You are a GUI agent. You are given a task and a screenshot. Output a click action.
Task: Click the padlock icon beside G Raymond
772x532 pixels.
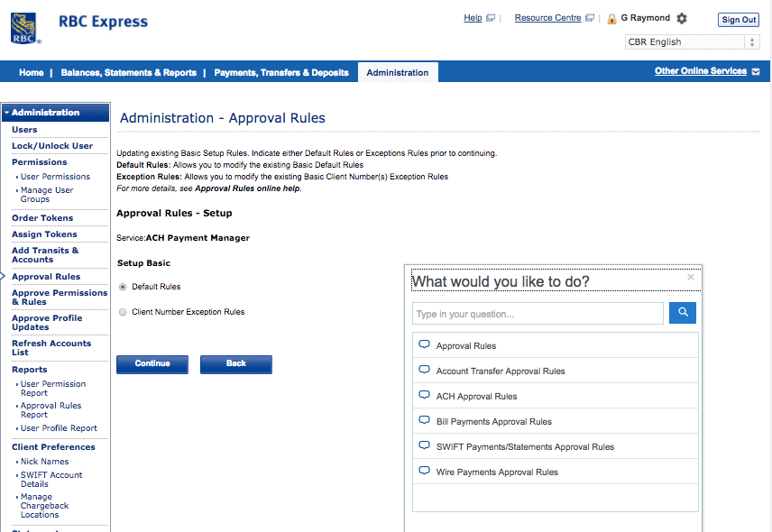coord(612,18)
